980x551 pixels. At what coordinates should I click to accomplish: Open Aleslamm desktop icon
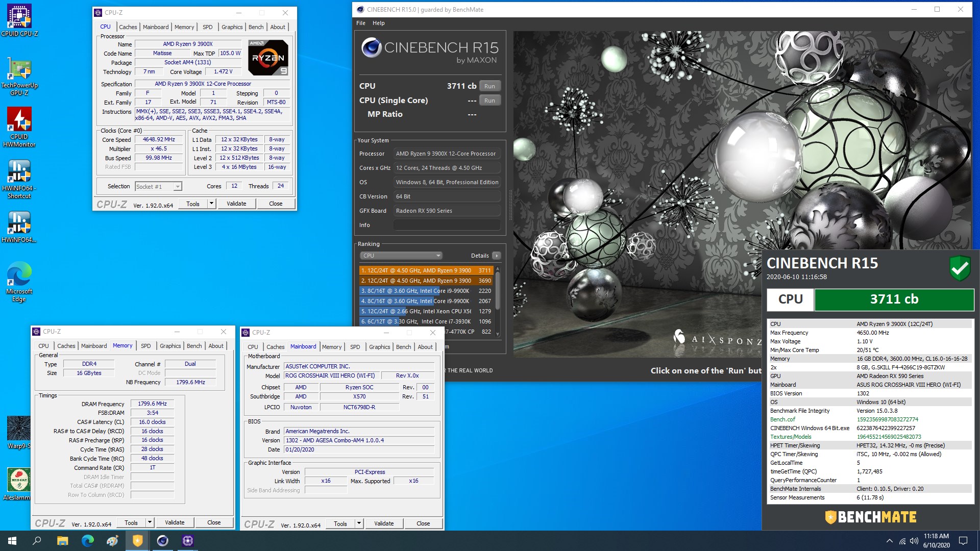(x=19, y=485)
